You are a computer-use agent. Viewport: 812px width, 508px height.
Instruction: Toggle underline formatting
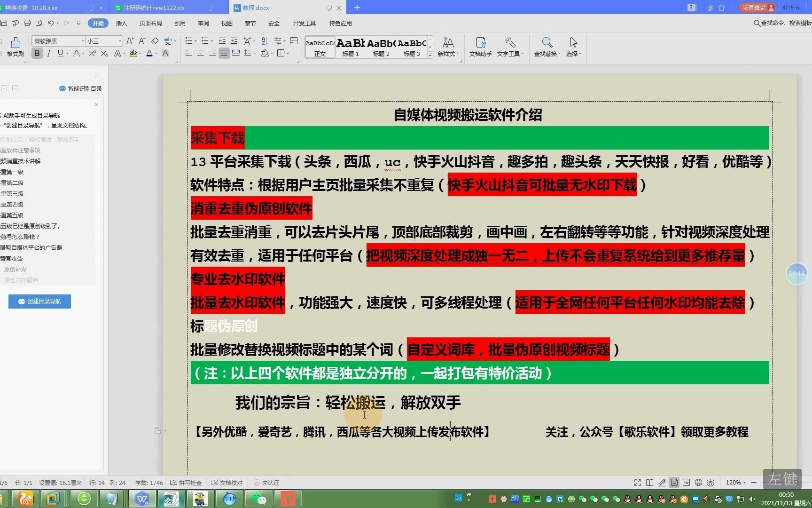coord(60,54)
